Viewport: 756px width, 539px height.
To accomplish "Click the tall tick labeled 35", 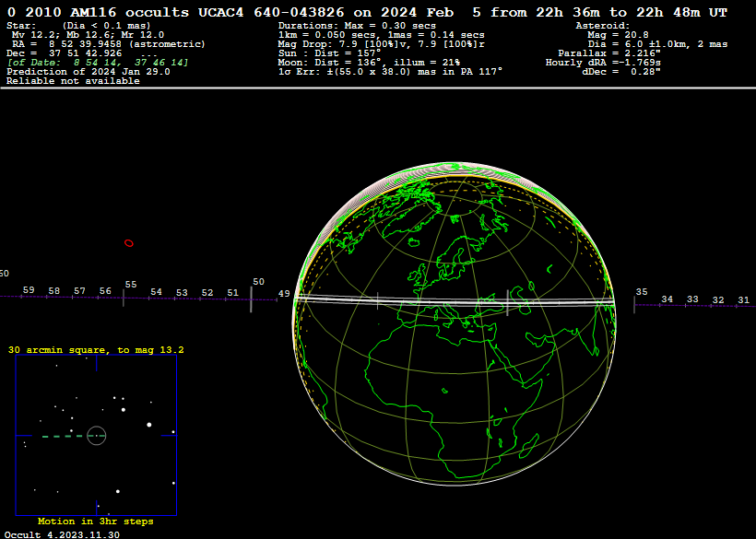I will point(634,305).
